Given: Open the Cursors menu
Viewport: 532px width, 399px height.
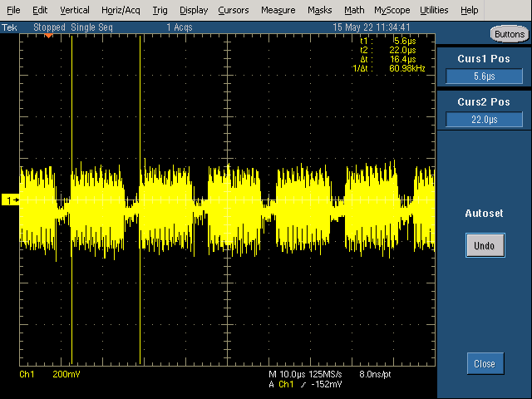Looking at the screenshot, I should [x=233, y=10].
